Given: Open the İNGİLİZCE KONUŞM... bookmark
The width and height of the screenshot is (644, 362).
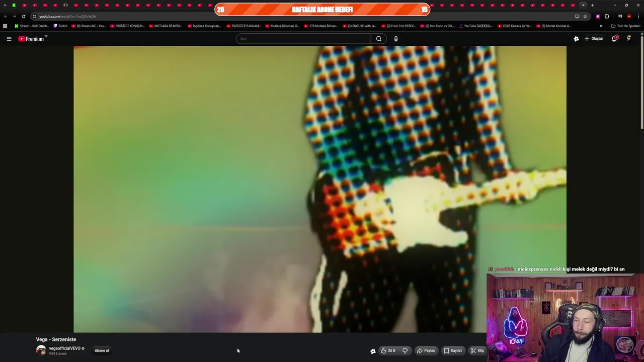Looking at the screenshot, I should [127, 26].
